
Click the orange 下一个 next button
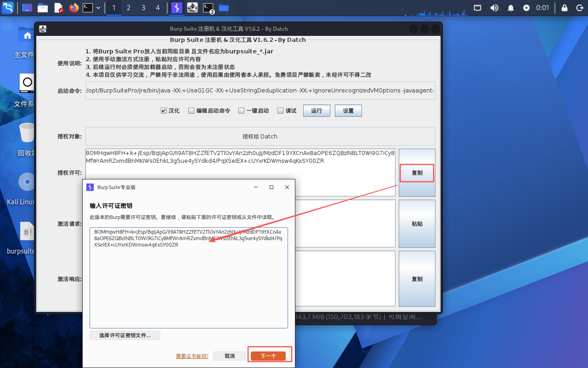coord(268,356)
